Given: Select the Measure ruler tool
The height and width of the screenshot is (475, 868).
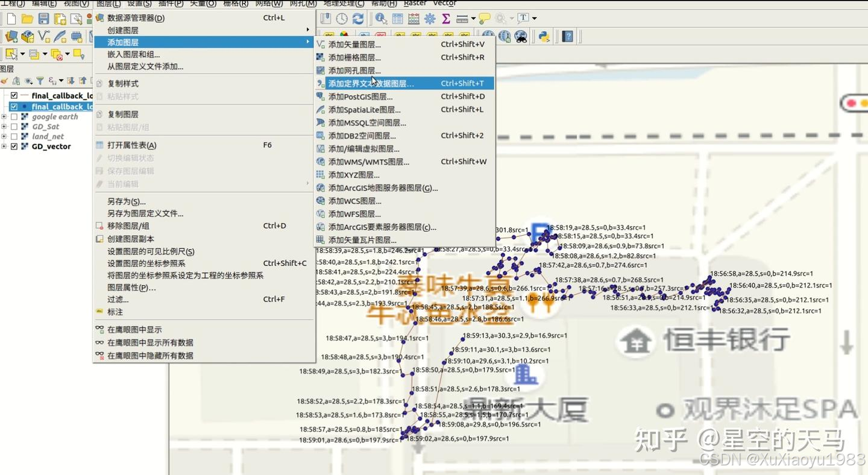Looking at the screenshot, I should coord(462,19).
